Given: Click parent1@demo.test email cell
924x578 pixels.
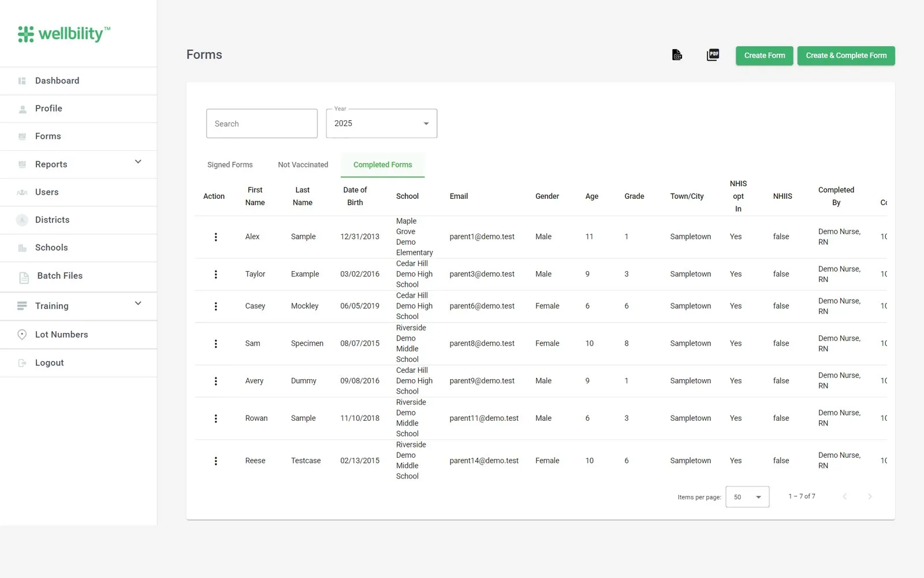Looking at the screenshot, I should pos(482,237).
